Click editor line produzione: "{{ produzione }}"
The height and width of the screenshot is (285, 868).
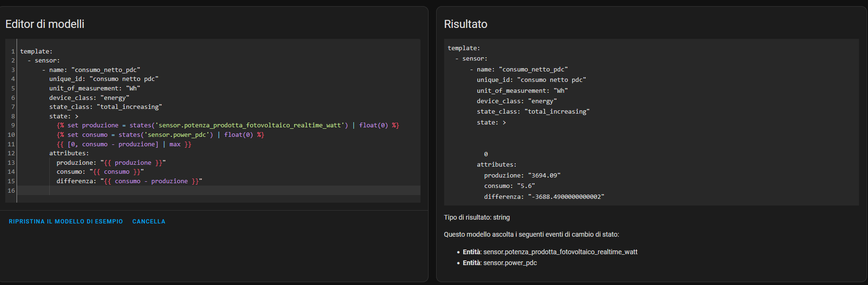pos(111,162)
